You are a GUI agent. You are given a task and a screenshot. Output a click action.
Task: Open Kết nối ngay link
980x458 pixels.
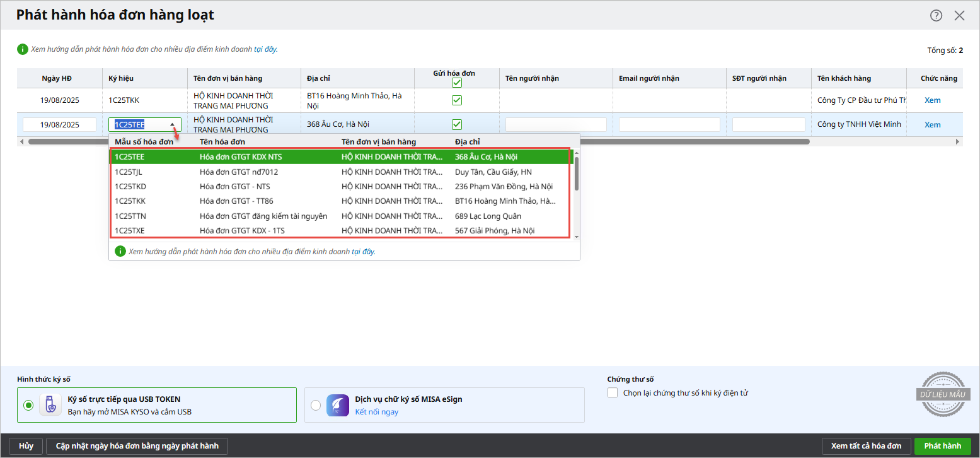(x=376, y=412)
